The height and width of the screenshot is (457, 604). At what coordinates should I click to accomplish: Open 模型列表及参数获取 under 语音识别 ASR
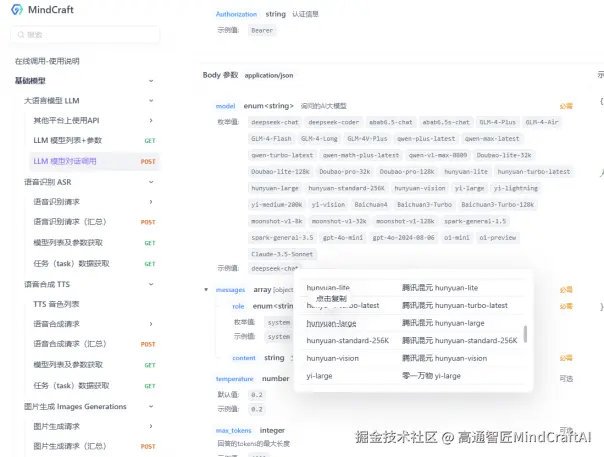(x=94, y=243)
